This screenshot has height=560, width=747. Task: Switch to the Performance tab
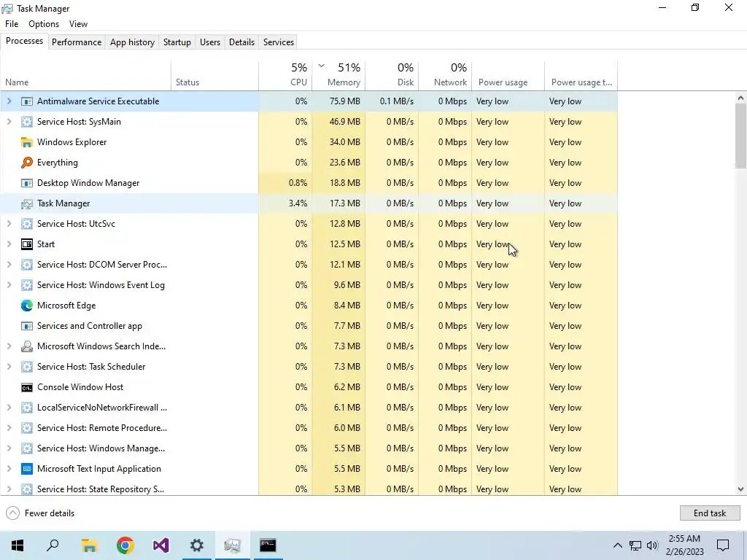point(77,42)
